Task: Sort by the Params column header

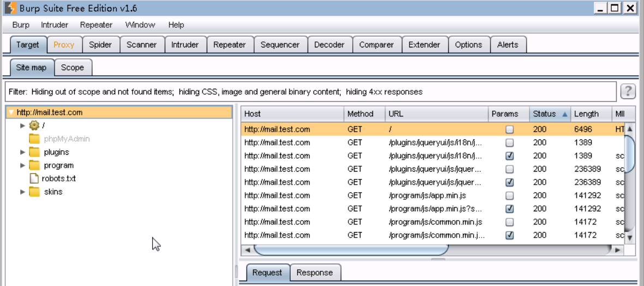Action: point(508,114)
